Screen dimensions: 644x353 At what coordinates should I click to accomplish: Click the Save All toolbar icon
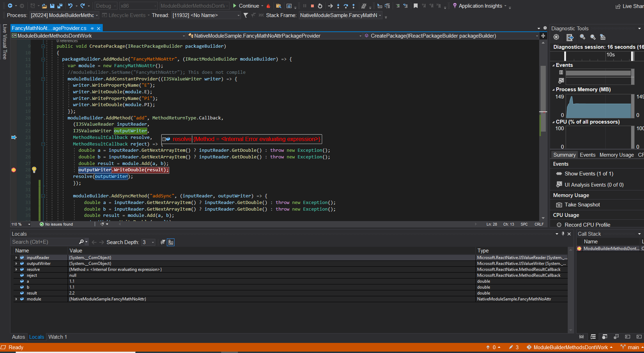pos(60,6)
